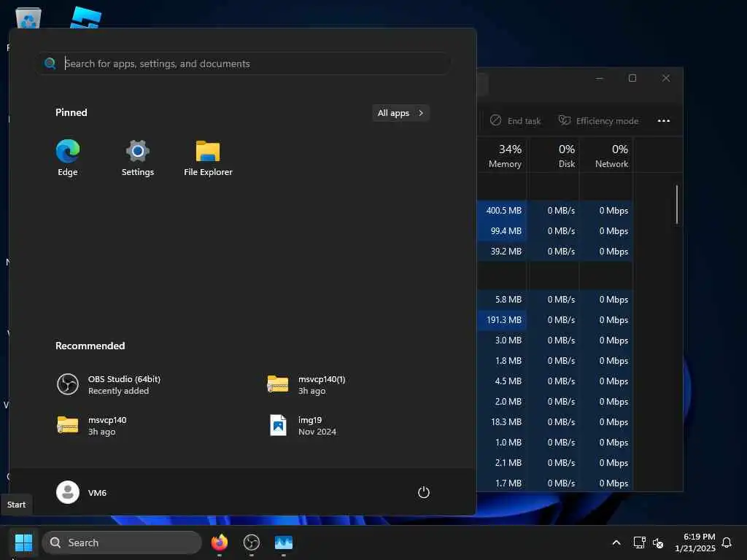Sort by Memory column in Task Manager
Screen dimensions: 747x560
pyautogui.click(x=503, y=155)
